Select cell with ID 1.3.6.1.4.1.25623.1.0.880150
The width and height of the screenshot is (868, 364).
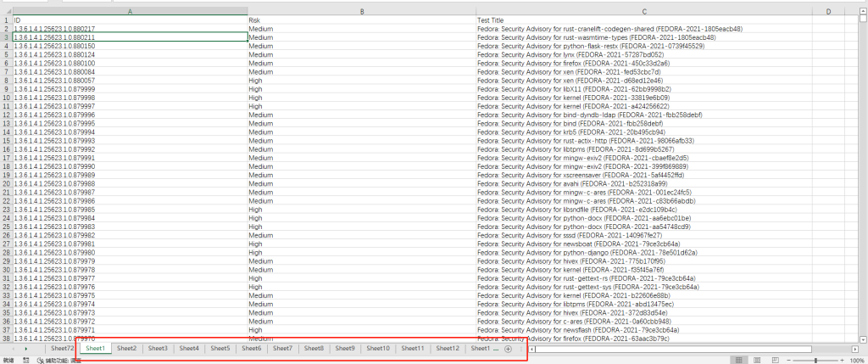[130, 46]
